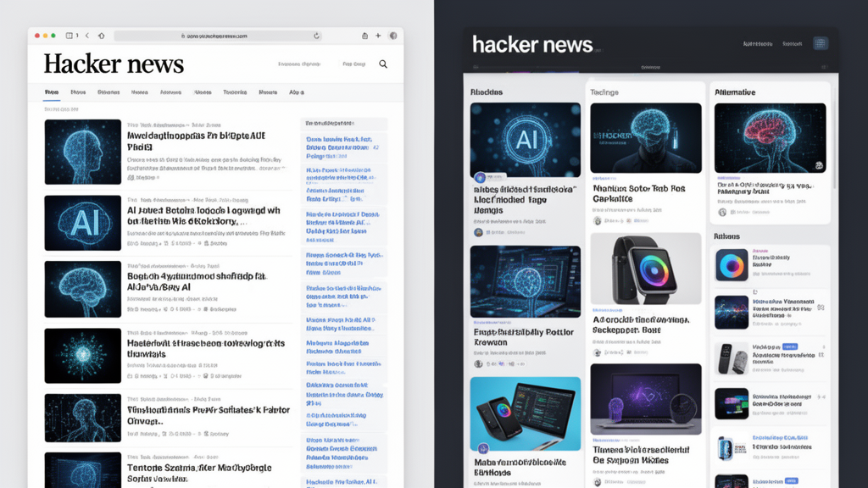The height and width of the screenshot is (488, 868).
Task: Open the circular AI logo card in the right window
Action: click(526, 140)
